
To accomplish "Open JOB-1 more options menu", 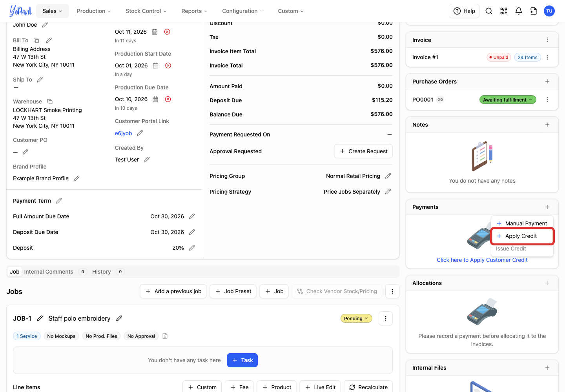I will point(386,318).
